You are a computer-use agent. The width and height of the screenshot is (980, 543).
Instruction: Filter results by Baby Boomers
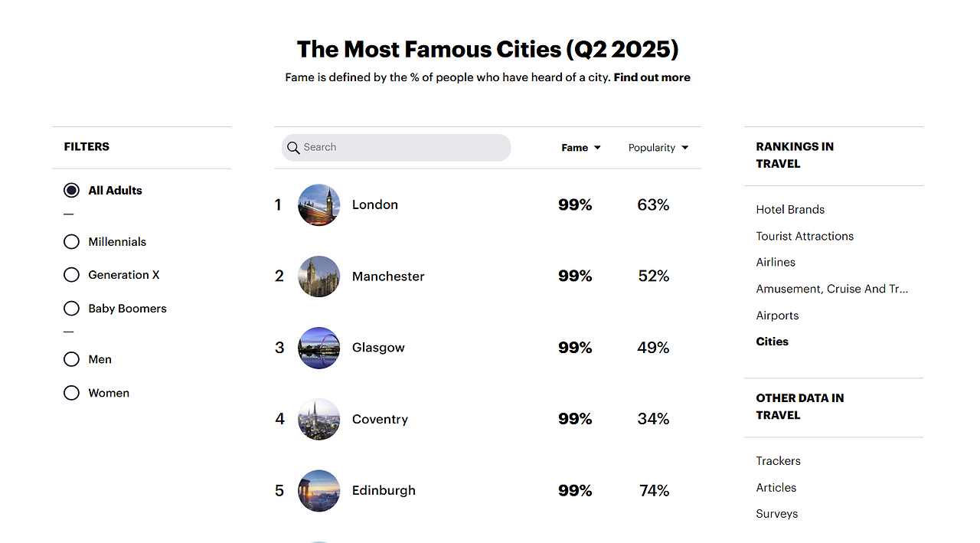pos(72,309)
